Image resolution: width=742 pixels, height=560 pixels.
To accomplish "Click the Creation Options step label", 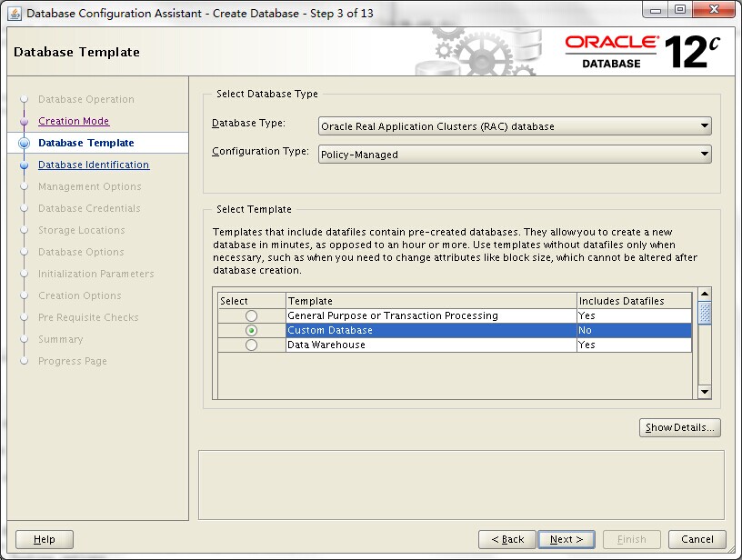I will coord(80,295).
